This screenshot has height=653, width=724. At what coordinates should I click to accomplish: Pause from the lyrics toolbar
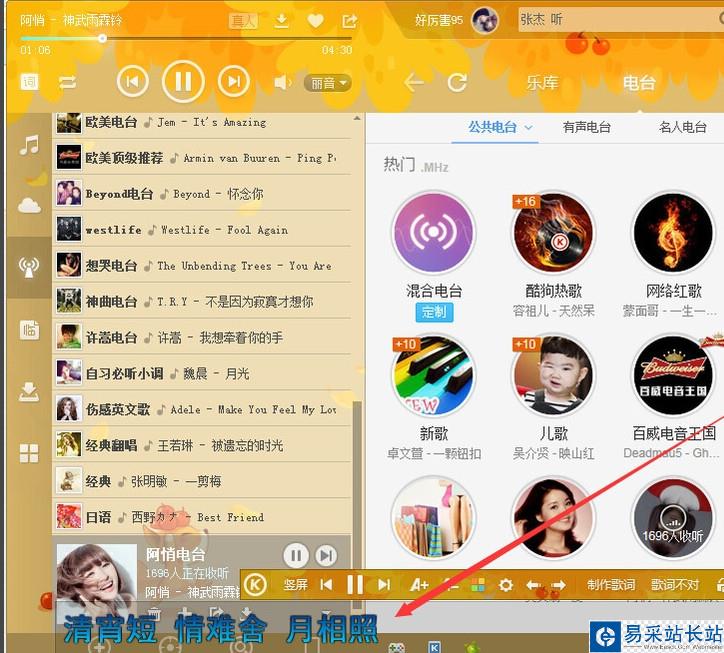(355, 585)
